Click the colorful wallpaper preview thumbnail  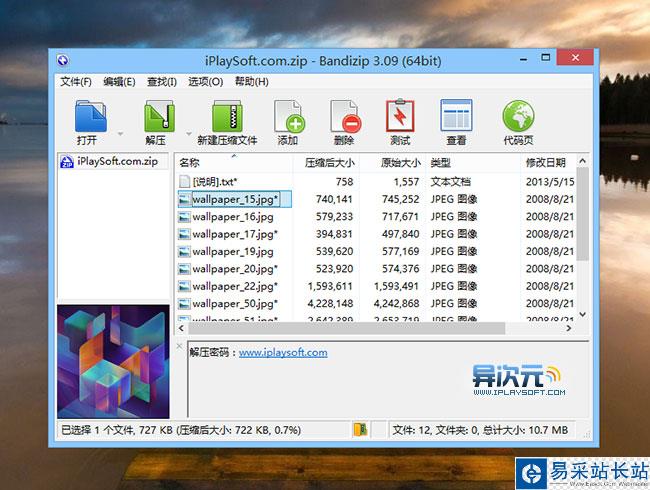[x=113, y=361]
